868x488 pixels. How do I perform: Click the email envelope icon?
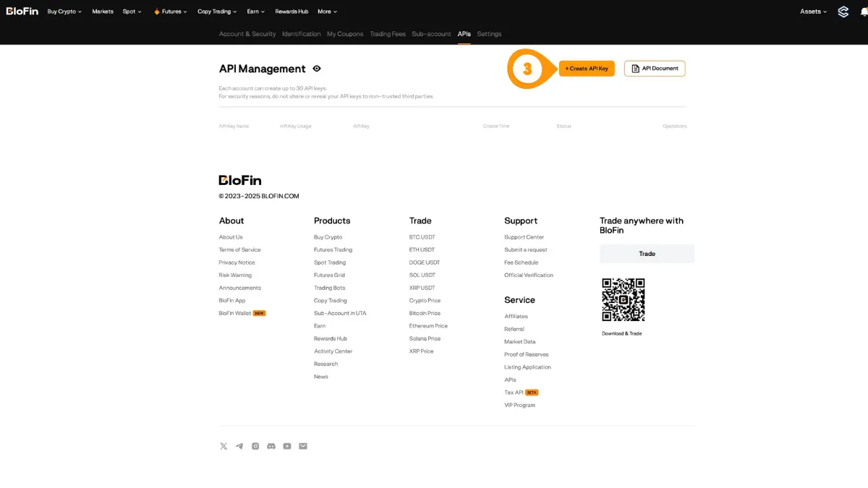pos(303,446)
